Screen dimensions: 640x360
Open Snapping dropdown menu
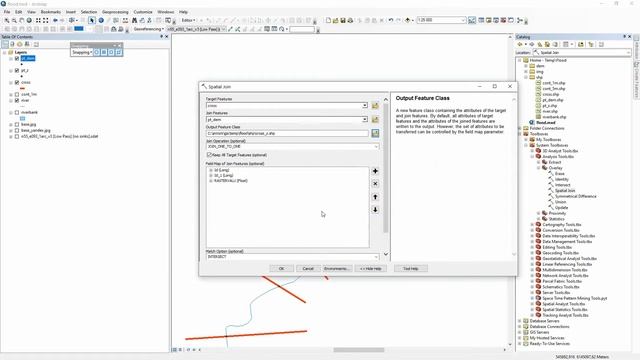pyautogui.click(x=82, y=52)
